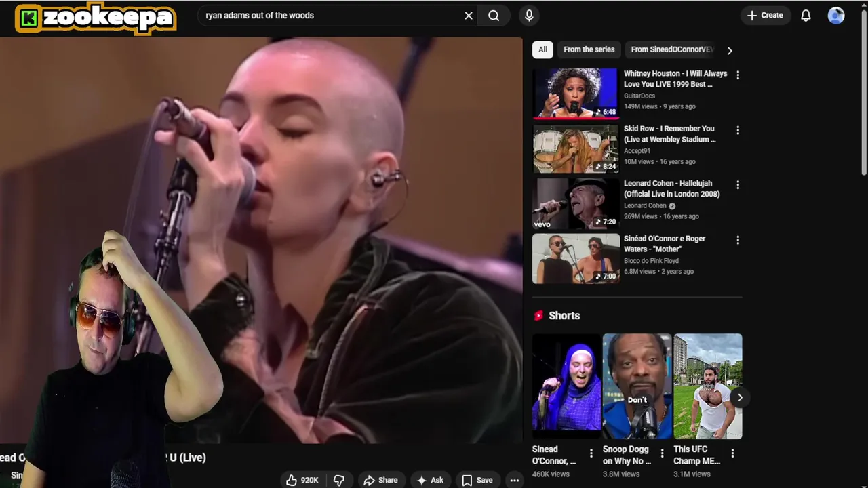The image size is (868, 488).
Task: Select the "All" filter chip
Action: (x=542, y=49)
